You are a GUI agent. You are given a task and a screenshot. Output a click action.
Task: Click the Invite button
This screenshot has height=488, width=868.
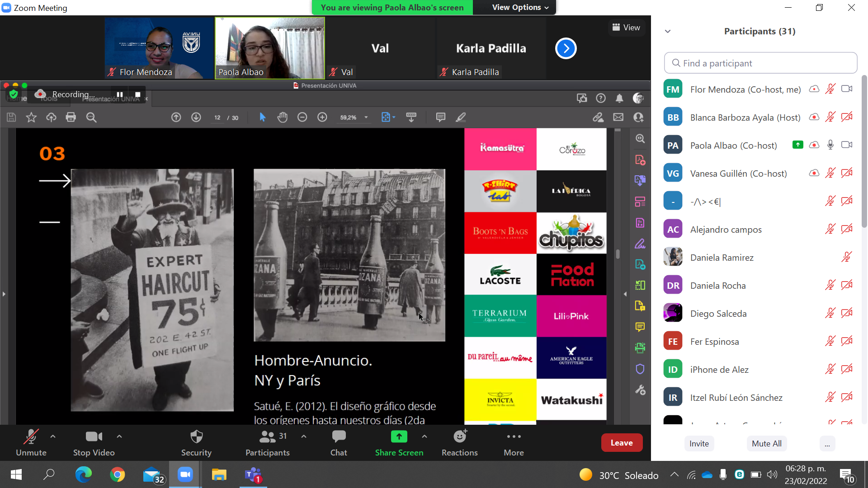pyautogui.click(x=699, y=444)
